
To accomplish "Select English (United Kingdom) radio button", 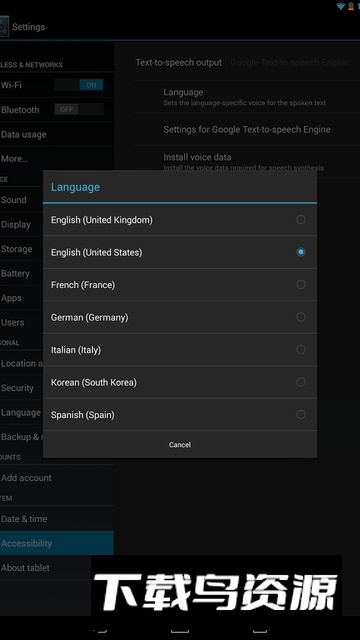I will pos(301,220).
